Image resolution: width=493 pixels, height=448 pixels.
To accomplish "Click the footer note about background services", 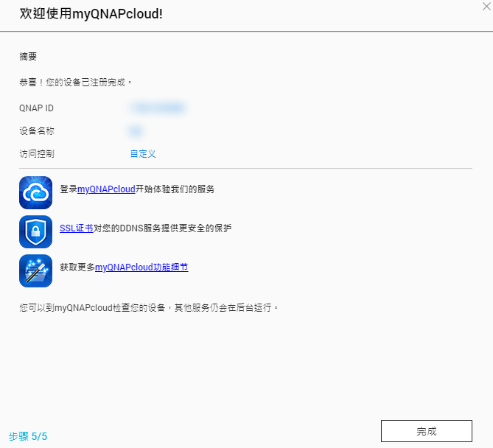I will click(x=150, y=307).
